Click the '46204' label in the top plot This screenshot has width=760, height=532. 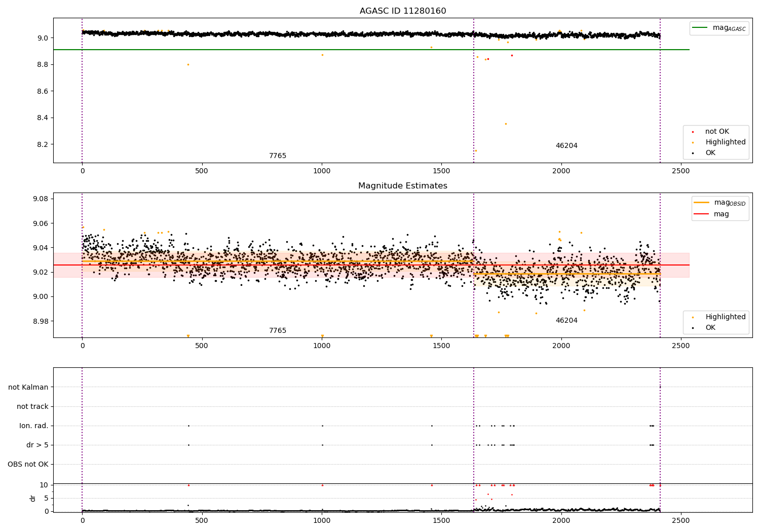click(566, 146)
